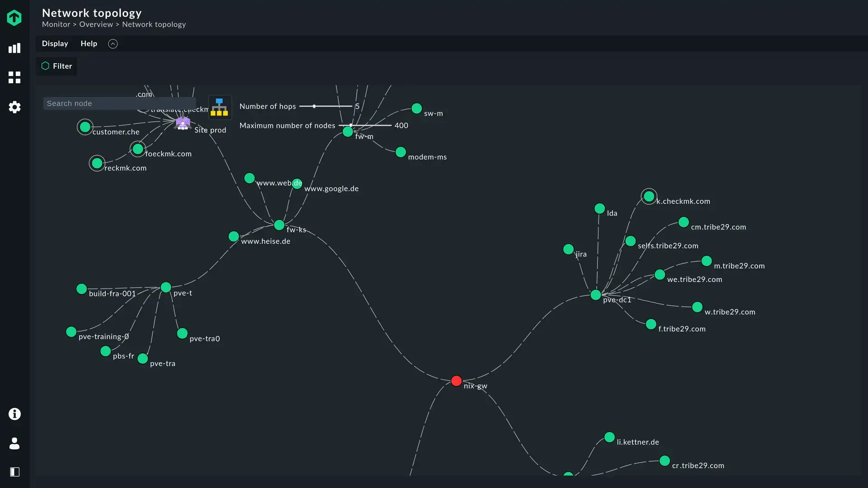Open the Setup gear icon
868x488 pixels.
14,107
